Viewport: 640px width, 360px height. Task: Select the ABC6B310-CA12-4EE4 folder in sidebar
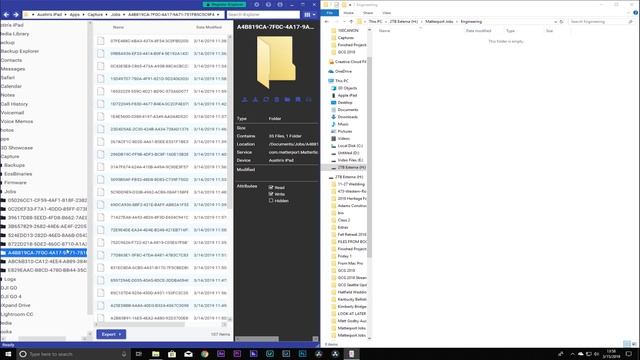(x=47, y=262)
